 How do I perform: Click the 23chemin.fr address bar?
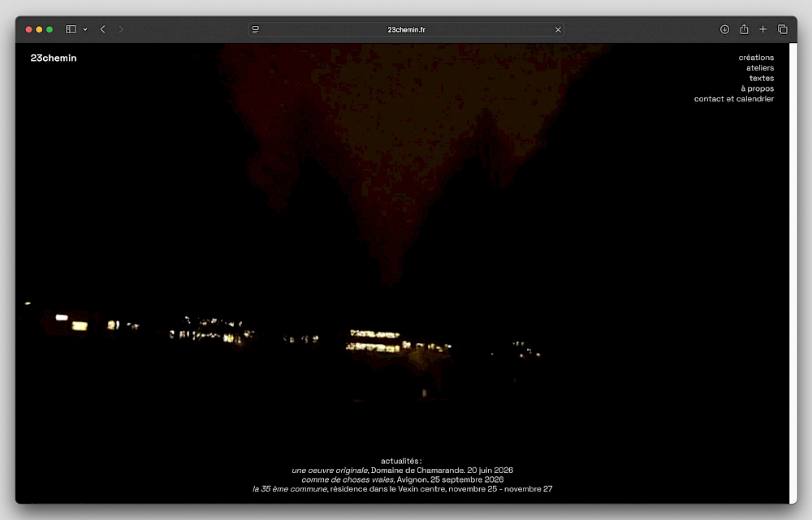coord(406,30)
